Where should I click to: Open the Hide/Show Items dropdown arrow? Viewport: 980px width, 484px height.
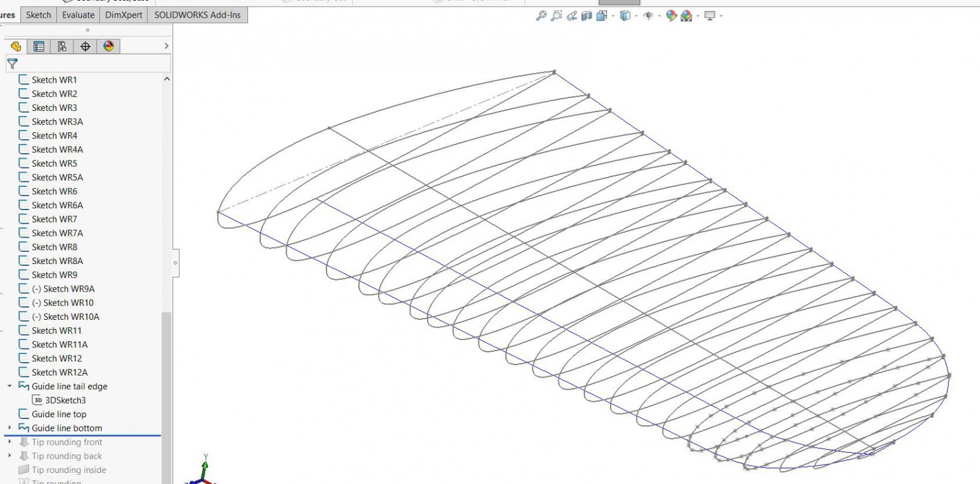tap(659, 16)
